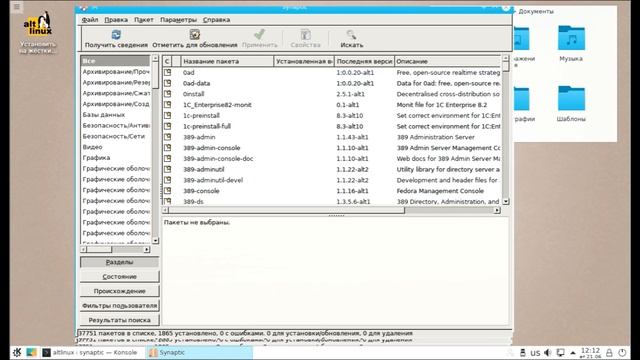Click status box of 1c-preinstall-full
The image size is (640, 360).
[x=168, y=126]
